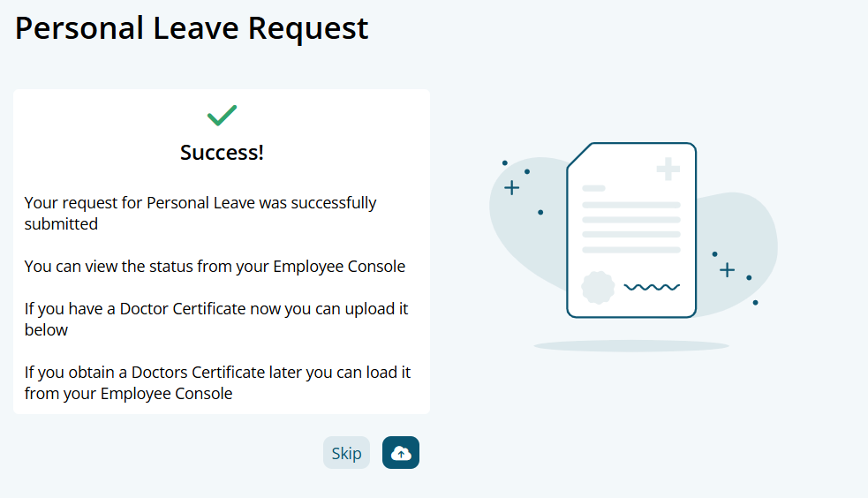Click the "view the status from your Employee Console" text
868x498 pixels.
point(215,266)
